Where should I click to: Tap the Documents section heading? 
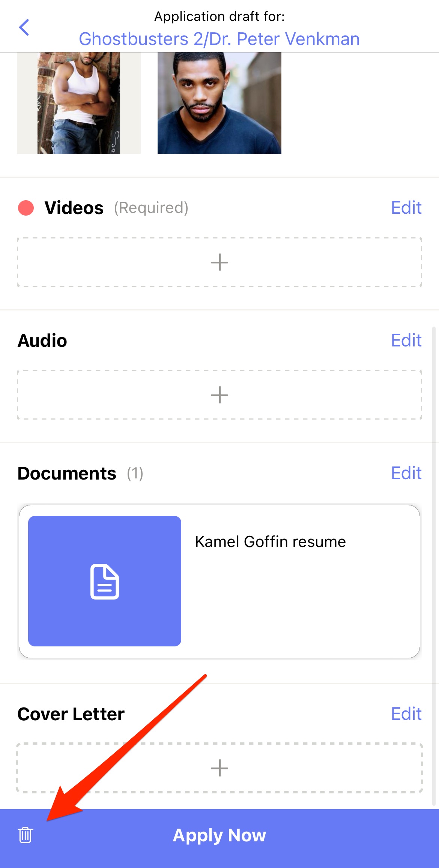click(67, 473)
